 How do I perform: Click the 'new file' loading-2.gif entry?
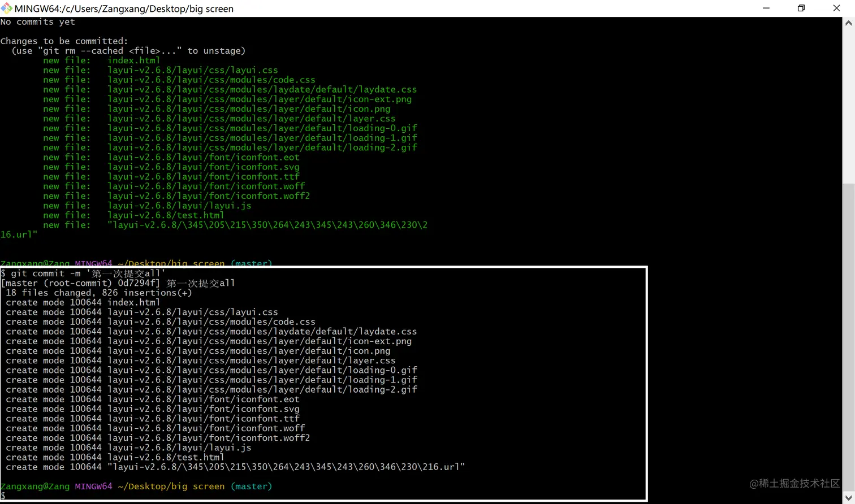(230, 147)
